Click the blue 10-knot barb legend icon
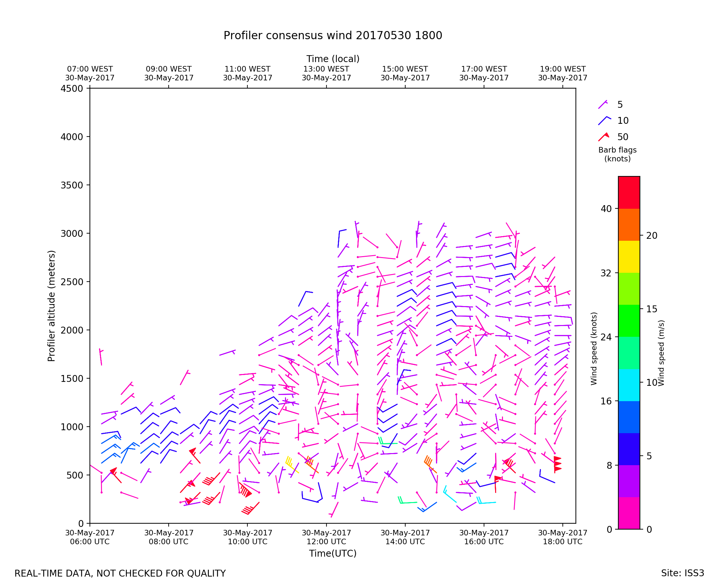 [x=603, y=121]
